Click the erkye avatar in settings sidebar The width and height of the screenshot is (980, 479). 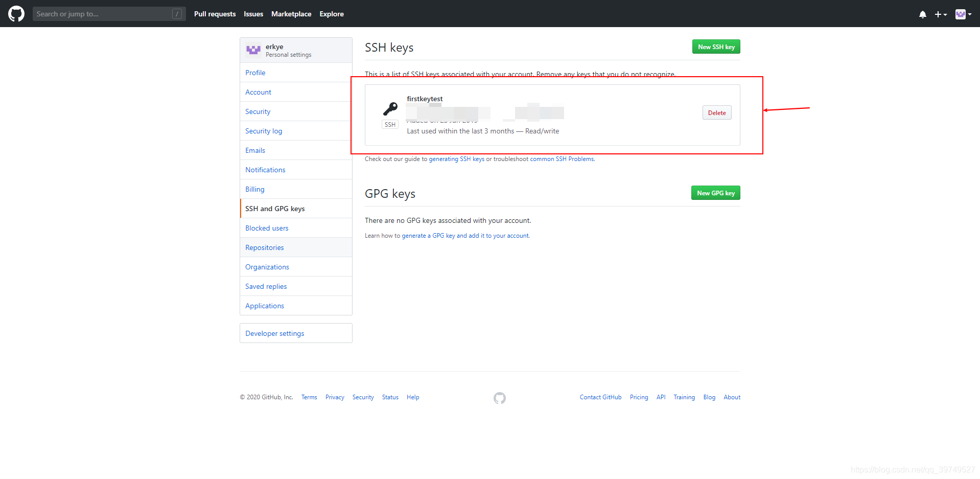[x=253, y=50]
